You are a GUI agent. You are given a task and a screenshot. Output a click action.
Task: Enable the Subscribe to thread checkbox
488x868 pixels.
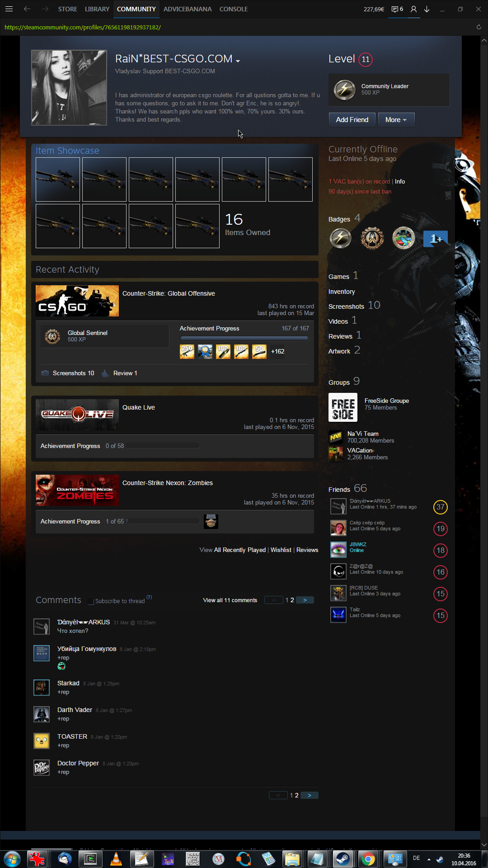point(91,601)
